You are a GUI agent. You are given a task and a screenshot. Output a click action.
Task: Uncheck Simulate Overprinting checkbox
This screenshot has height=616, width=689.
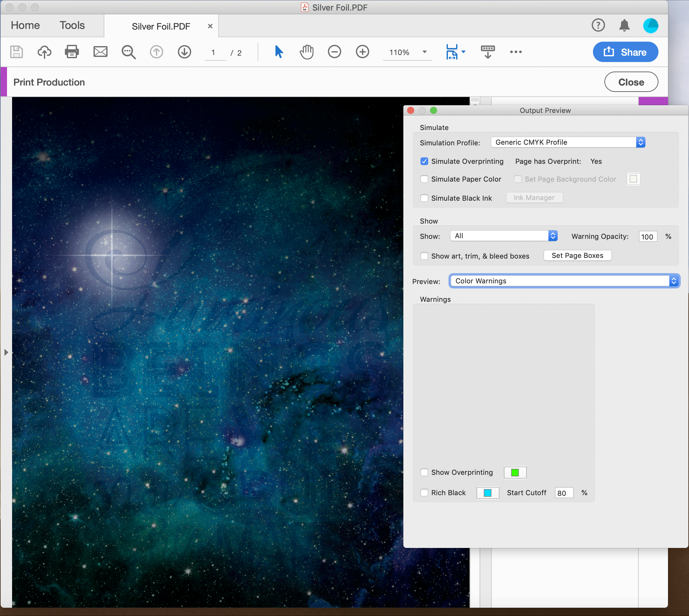point(424,162)
